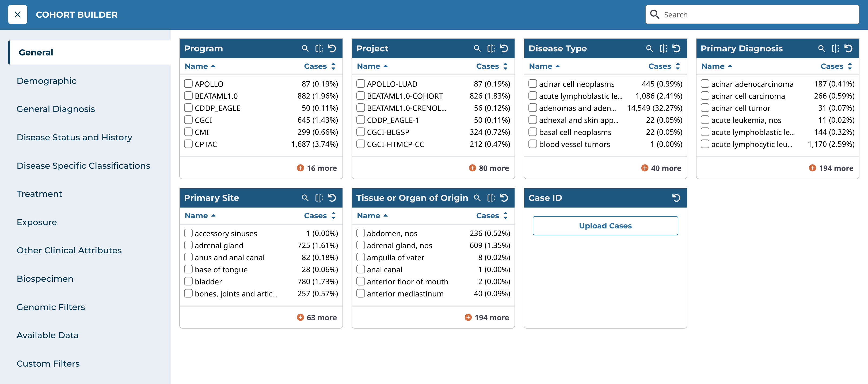The height and width of the screenshot is (384, 868).
Task: Flip the Project card to chart view
Action: pyautogui.click(x=491, y=48)
